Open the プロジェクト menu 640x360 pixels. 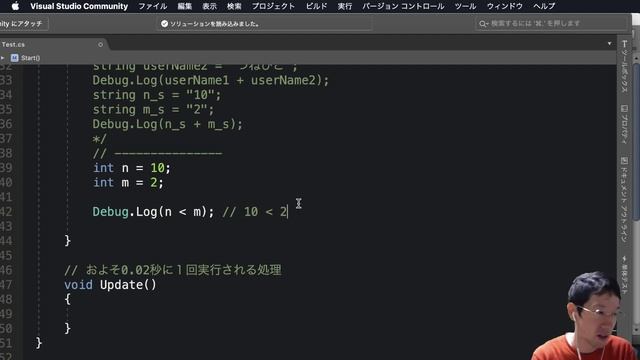click(x=273, y=6)
